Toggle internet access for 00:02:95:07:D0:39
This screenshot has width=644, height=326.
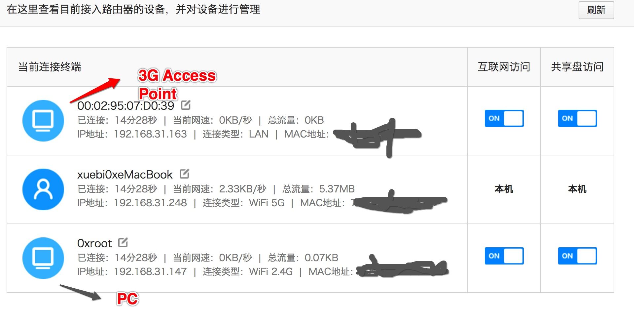[x=504, y=118]
